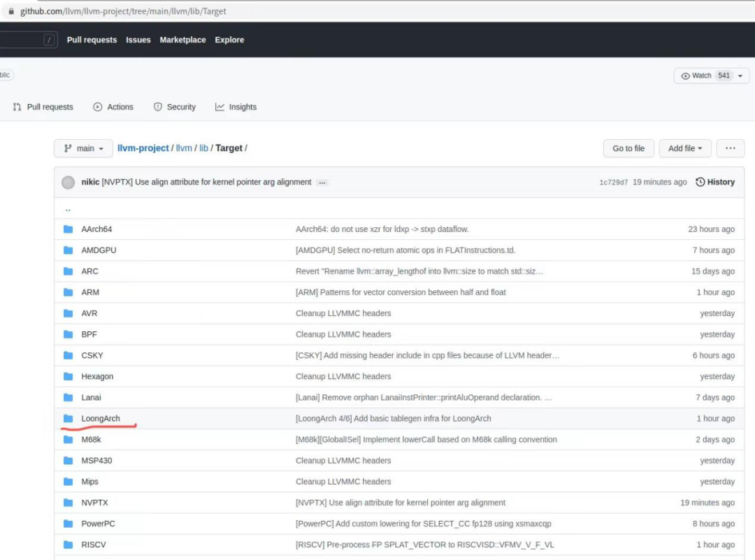Expand the Watch options arrow

pyautogui.click(x=740, y=76)
